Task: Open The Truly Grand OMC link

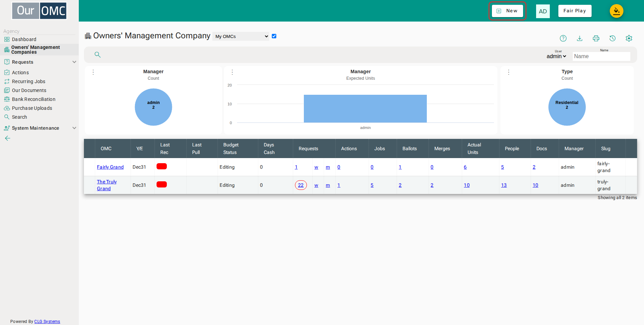Action: click(107, 185)
